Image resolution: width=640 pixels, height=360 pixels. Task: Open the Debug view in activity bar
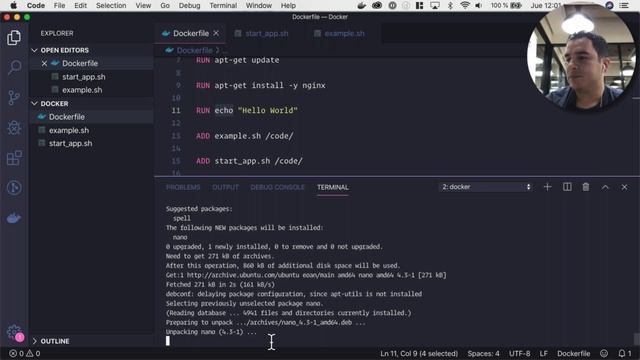pos(14,128)
